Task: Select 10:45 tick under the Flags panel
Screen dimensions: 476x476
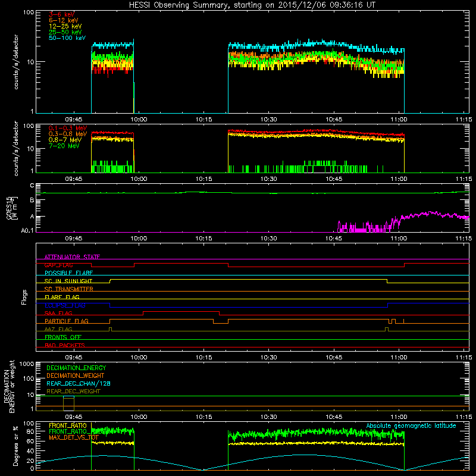Action: tap(334, 358)
